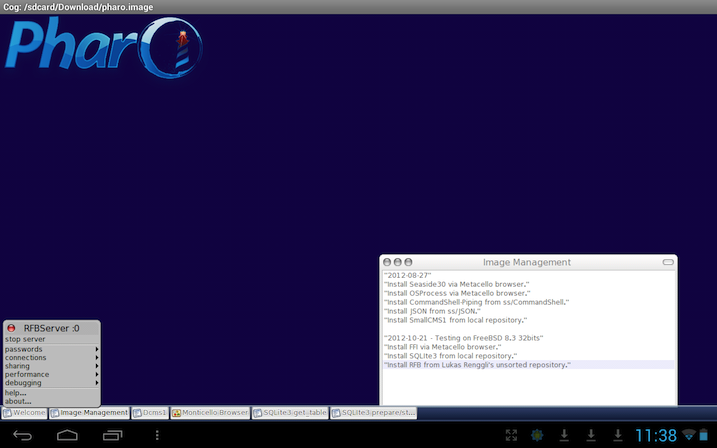Tap the fullscreen expand arrows icon

pos(511,435)
